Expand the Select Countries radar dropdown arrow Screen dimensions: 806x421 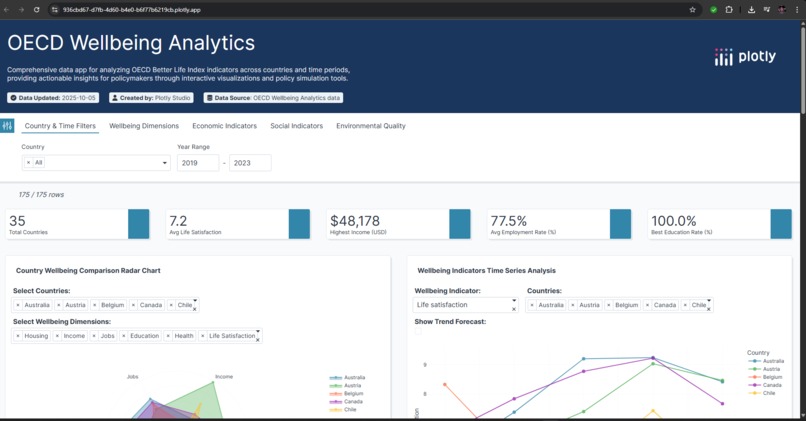click(x=195, y=301)
